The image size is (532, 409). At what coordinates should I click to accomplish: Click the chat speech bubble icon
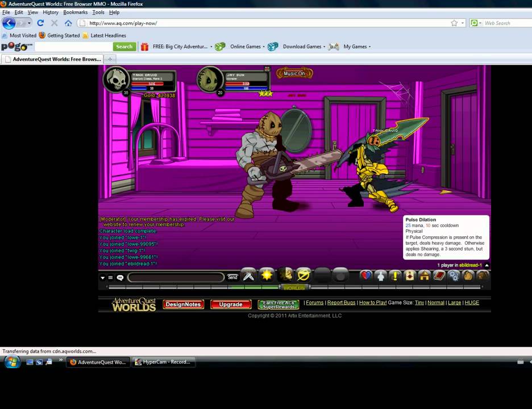coord(120,277)
